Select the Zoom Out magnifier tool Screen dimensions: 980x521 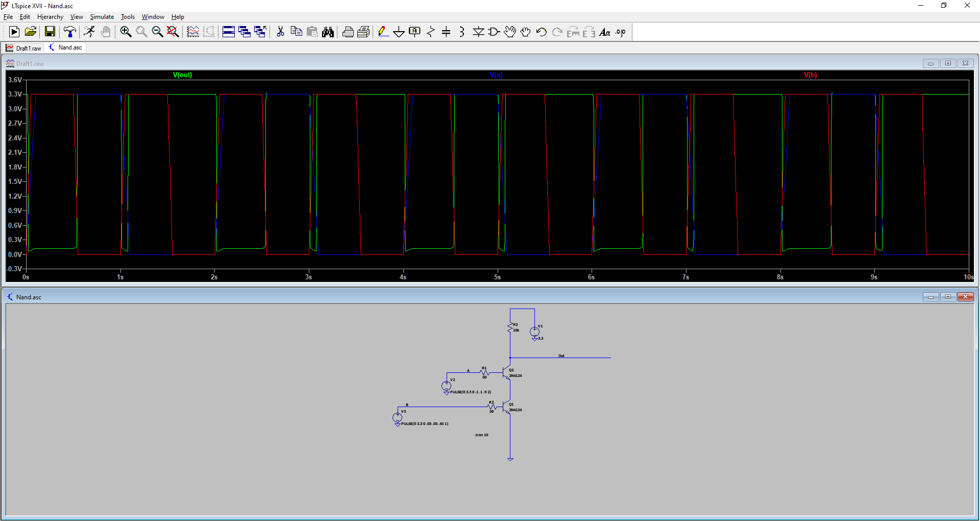coord(157,32)
